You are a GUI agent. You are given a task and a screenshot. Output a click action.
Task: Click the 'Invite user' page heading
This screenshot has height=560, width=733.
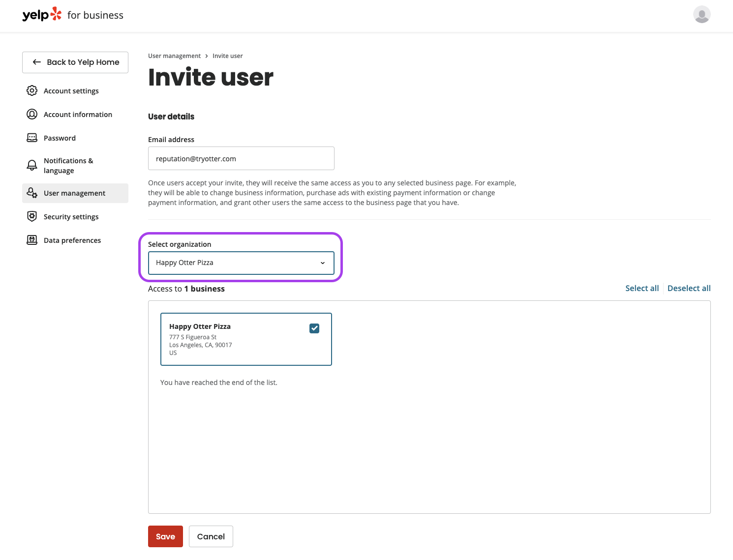click(x=211, y=77)
